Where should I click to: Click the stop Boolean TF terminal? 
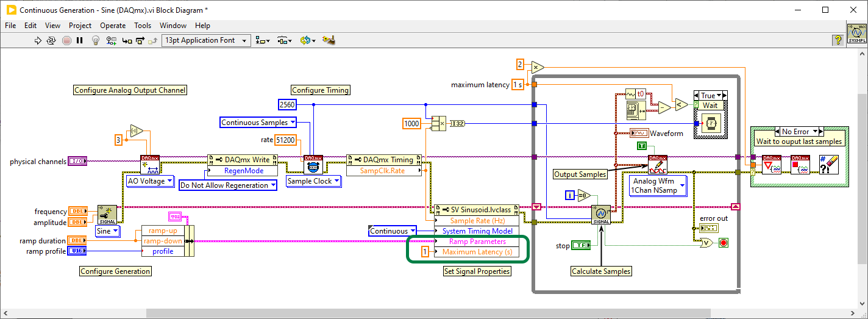(x=582, y=246)
